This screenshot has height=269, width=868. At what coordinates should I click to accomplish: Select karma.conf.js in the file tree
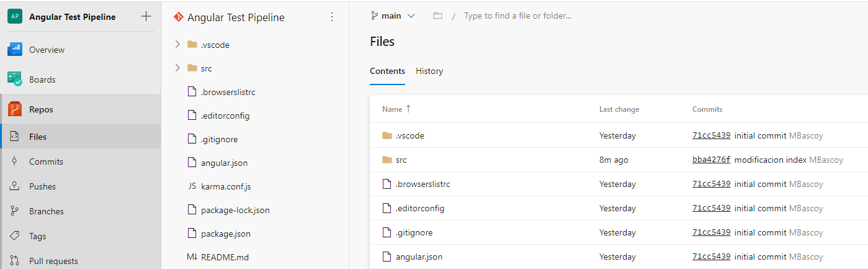(226, 186)
